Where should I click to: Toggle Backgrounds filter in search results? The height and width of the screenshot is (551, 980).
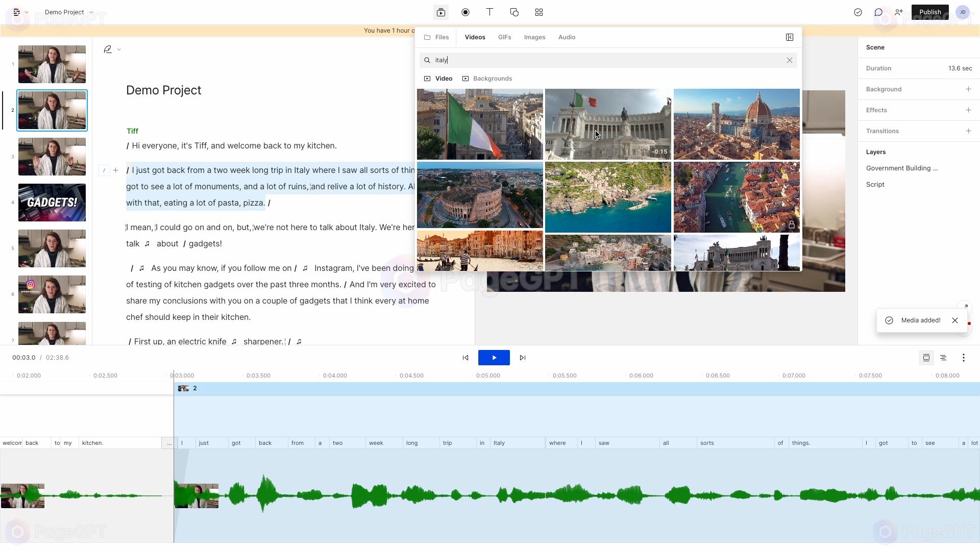coord(492,78)
